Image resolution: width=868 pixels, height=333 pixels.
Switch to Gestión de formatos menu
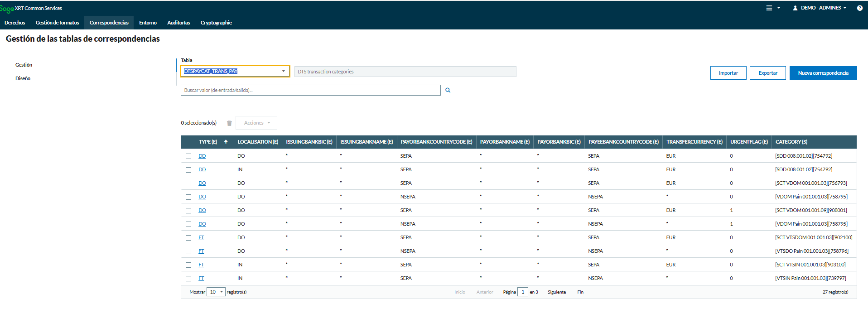57,23
